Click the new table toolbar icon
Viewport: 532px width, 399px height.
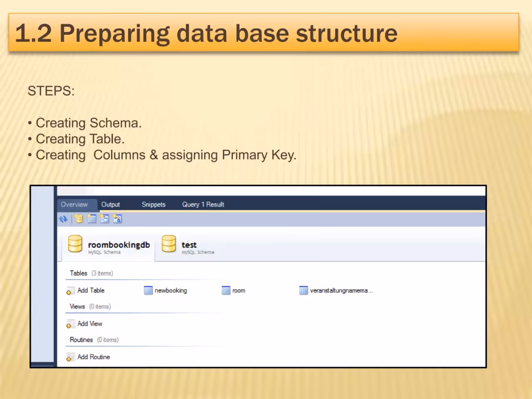[x=92, y=219]
